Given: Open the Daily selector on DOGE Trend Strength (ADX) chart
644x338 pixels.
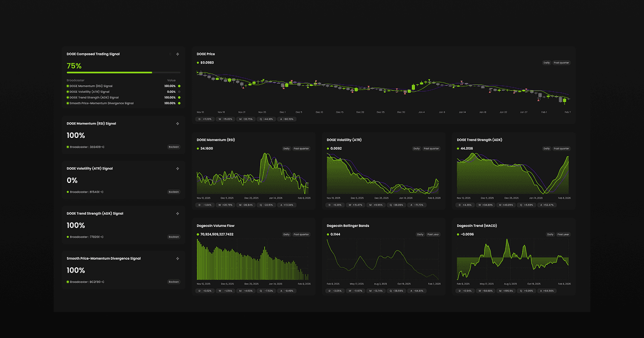Looking at the screenshot, I should tap(546, 149).
